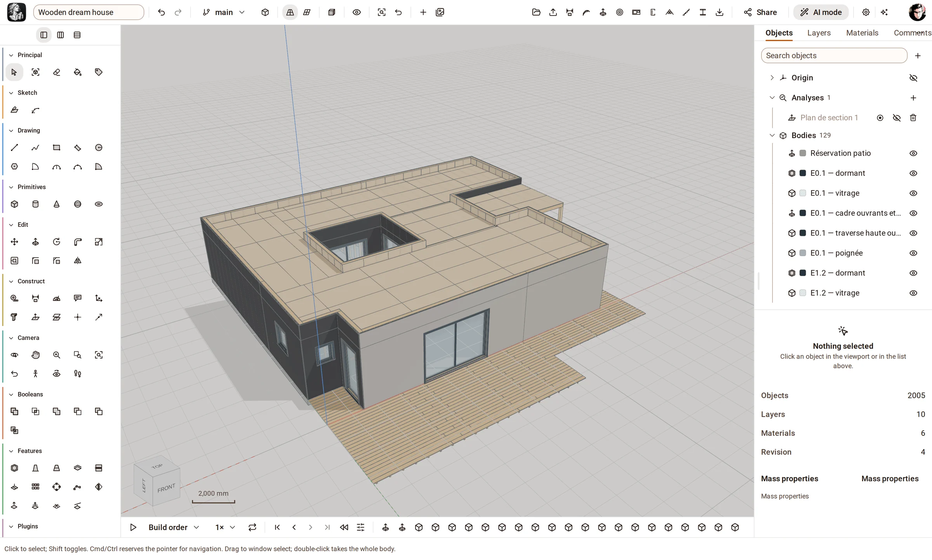Select the Rectangle tool in Drawing
Viewport: 932px width, 560px height.
[x=57, y=147]
